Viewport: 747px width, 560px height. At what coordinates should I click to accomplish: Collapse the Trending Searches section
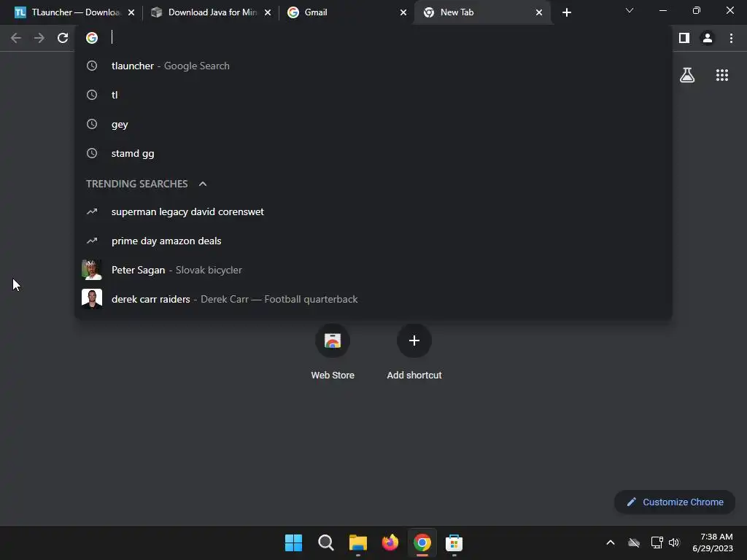(x=203, y=184)
